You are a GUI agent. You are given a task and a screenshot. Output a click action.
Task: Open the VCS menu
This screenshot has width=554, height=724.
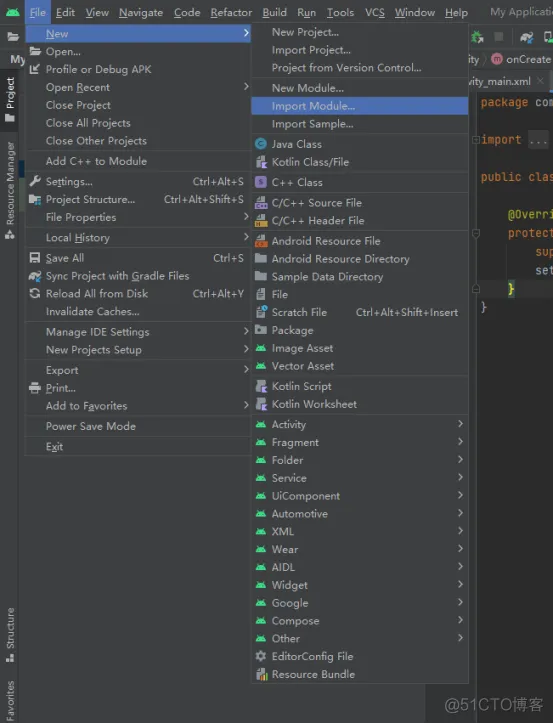[x=375, y=12]
